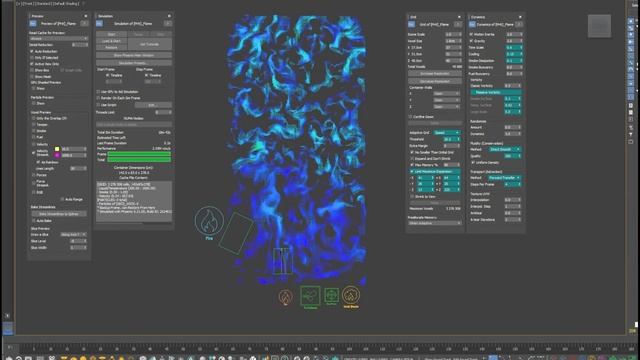Image resolution: width=640 pixels, height=360 pixels.
Task: Open Container Walls X dropdown
Action: coord(447,93)
